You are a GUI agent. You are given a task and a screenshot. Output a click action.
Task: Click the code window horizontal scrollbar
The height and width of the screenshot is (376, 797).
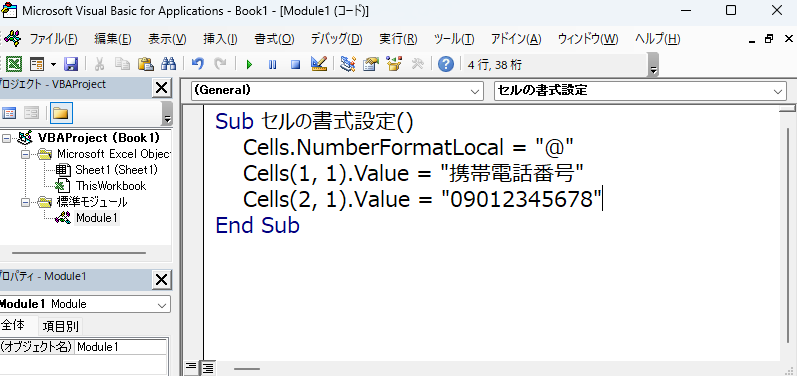pos(247,369)
